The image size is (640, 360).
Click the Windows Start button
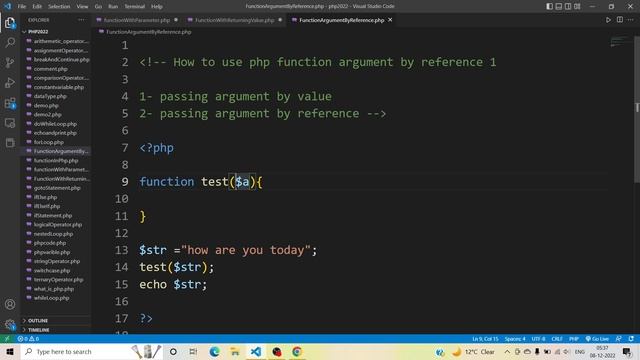pos(10,351)
